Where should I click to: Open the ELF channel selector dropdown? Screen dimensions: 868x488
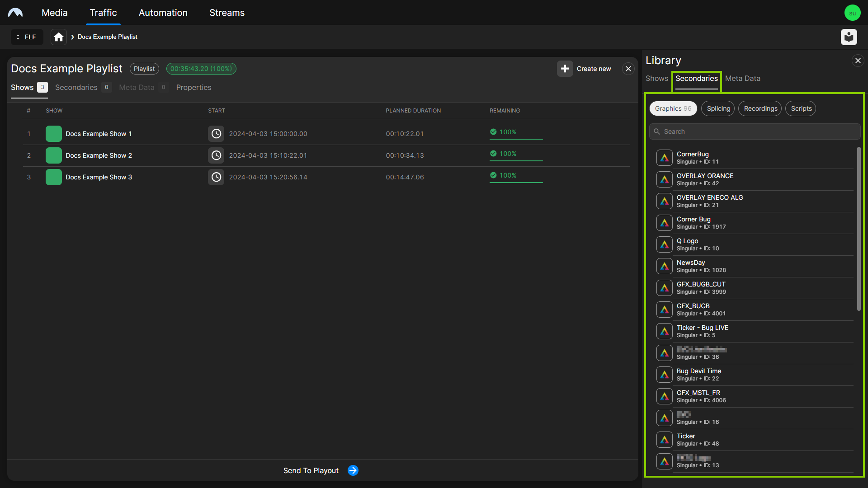[x=27, y=37]
